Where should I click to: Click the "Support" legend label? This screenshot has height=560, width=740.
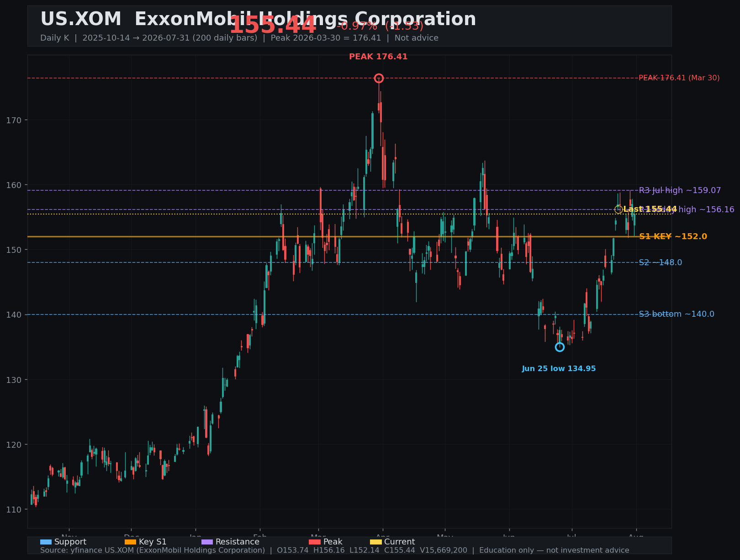coord(70,542)
